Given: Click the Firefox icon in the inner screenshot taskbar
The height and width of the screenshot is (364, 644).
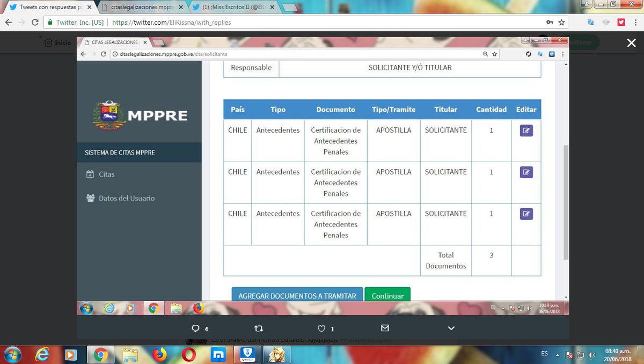Looking at the screenshot, I should [199, 308].
